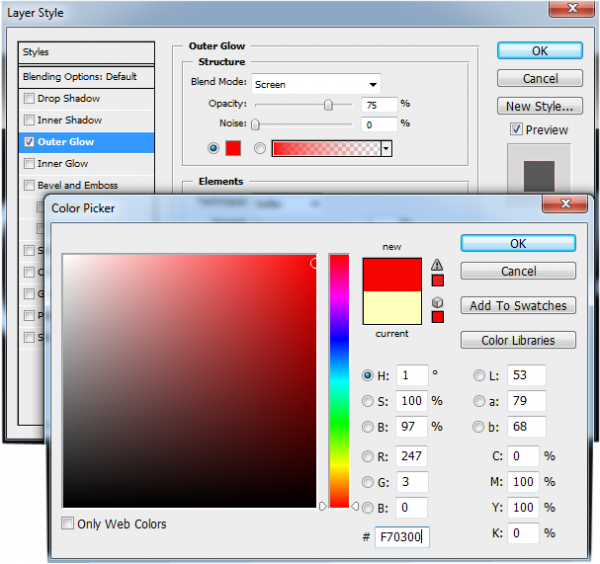Click the not-web-safe cube icon
Image resolution: width=600 pixels, height=564 pixels.
437,302
